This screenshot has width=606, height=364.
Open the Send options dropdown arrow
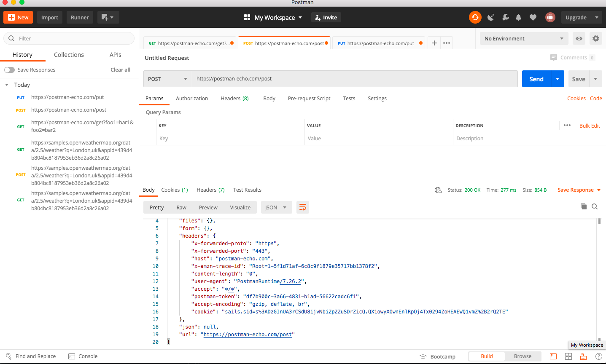(558, 79)
